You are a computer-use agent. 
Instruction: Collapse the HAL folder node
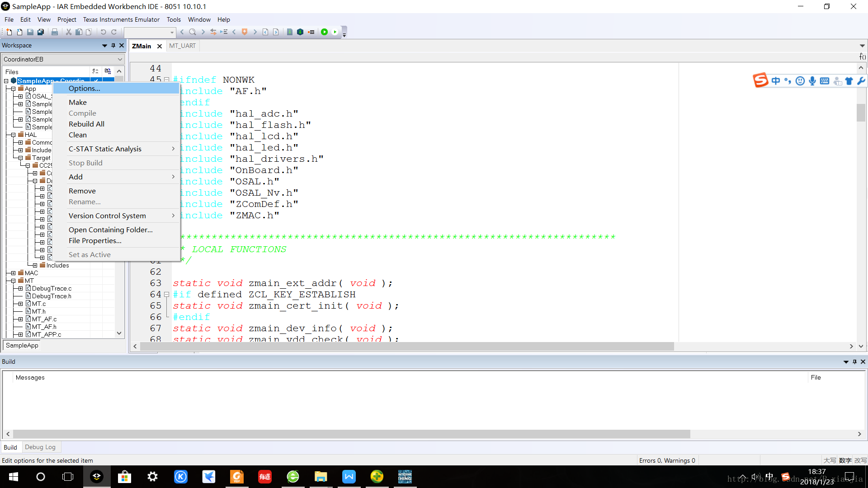[x=14, y=135]
